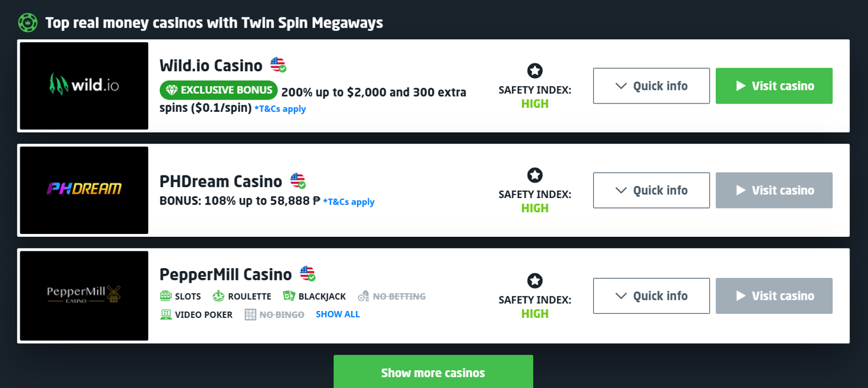The image size is (868, 388).
Task: Click the Blackjack cards icon
Action: (x=289, y=296)
